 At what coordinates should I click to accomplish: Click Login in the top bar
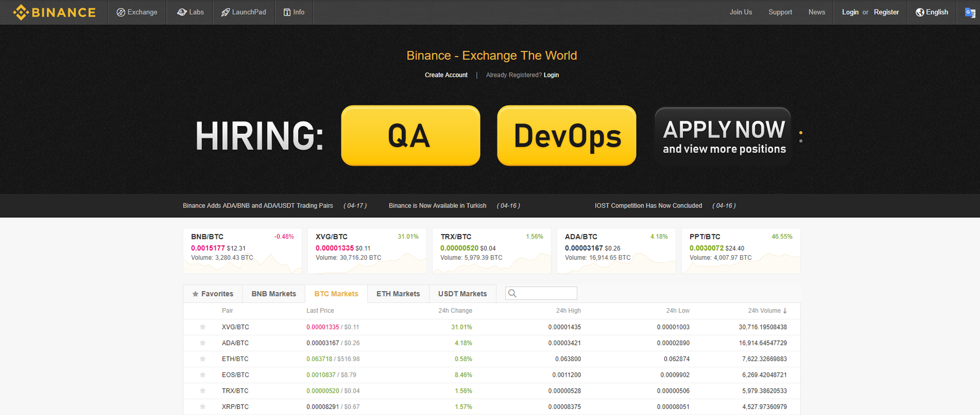[850, 12]
